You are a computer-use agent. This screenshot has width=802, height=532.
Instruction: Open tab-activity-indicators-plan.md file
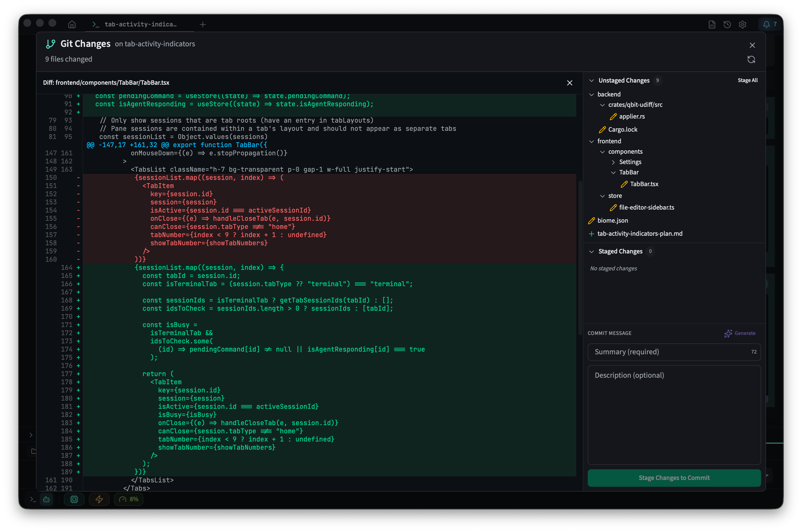[x=640, y=234]
